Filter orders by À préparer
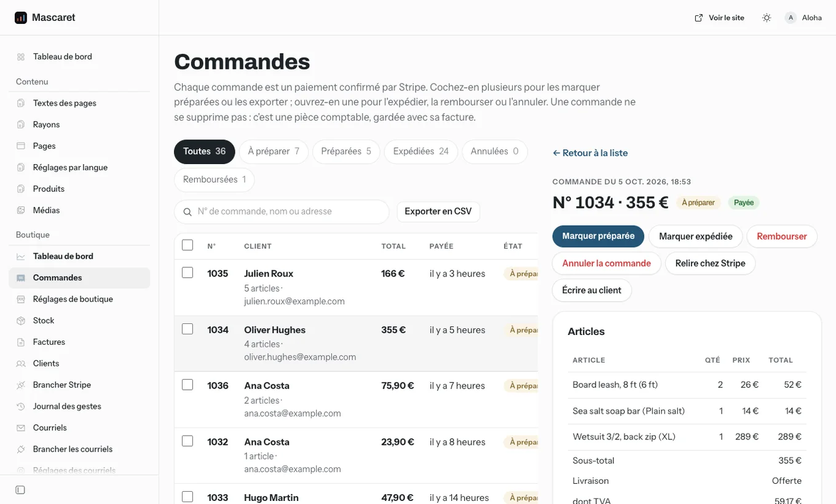Image resolution: width=836 pixels, height=504 pixels. pos(274,152)
